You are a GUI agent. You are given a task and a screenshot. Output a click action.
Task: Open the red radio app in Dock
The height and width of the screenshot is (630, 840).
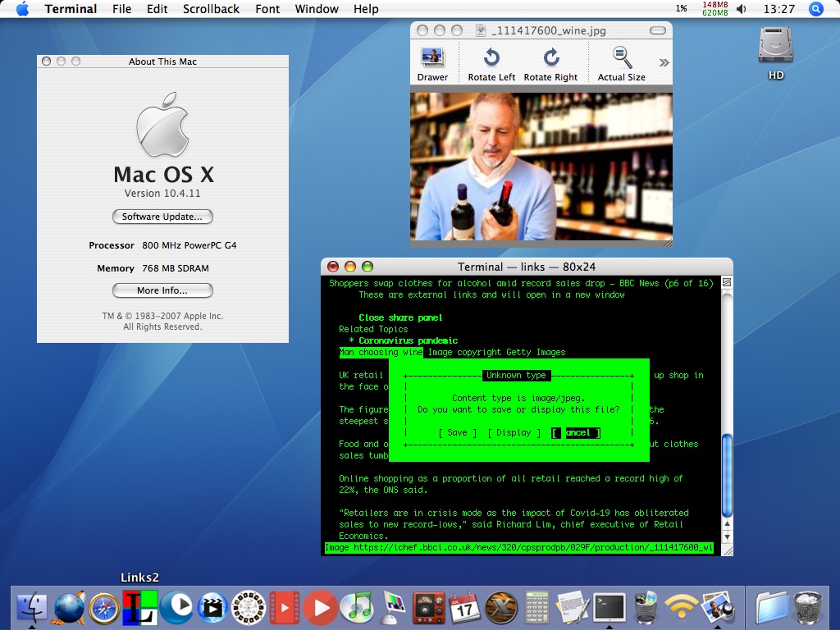pyautogui.click(x=428, y=608)
